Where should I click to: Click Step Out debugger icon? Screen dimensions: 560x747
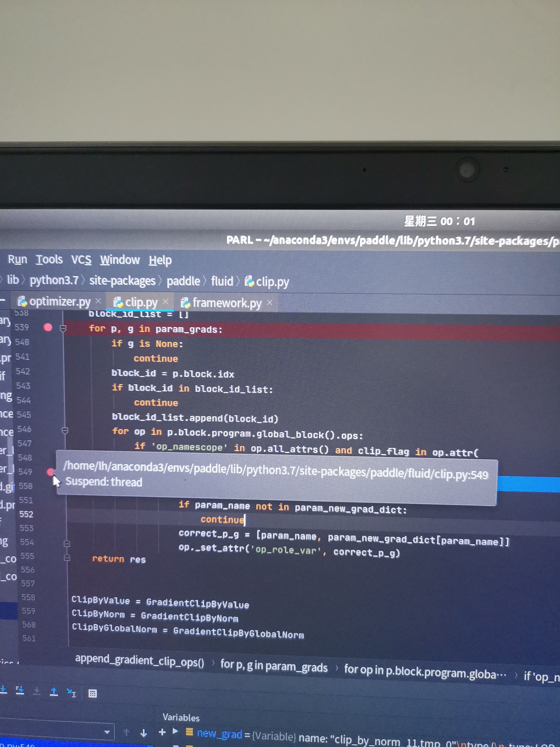(x=54, y=692)
